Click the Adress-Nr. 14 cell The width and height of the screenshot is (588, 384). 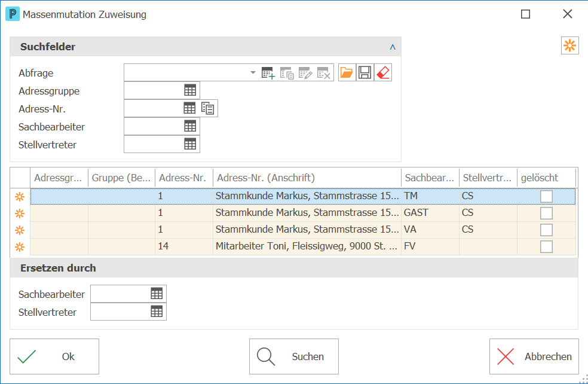pyautogui.click(x=184, y=246)
